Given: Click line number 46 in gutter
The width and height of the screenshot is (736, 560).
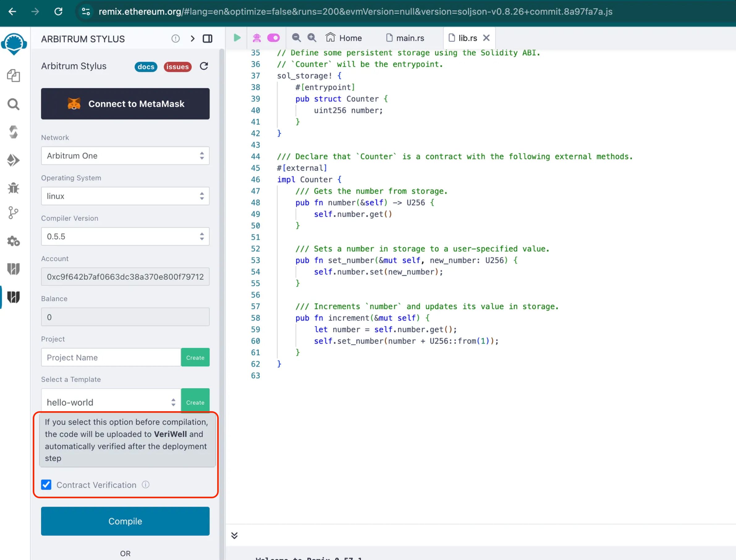Looking at the screenshot, I should [255, 180].
